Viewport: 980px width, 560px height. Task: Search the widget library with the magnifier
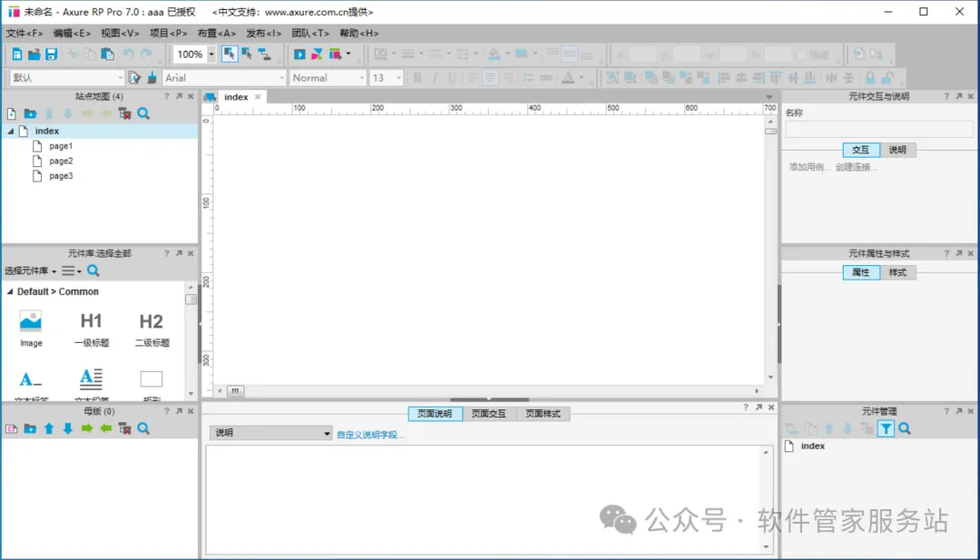93,270
